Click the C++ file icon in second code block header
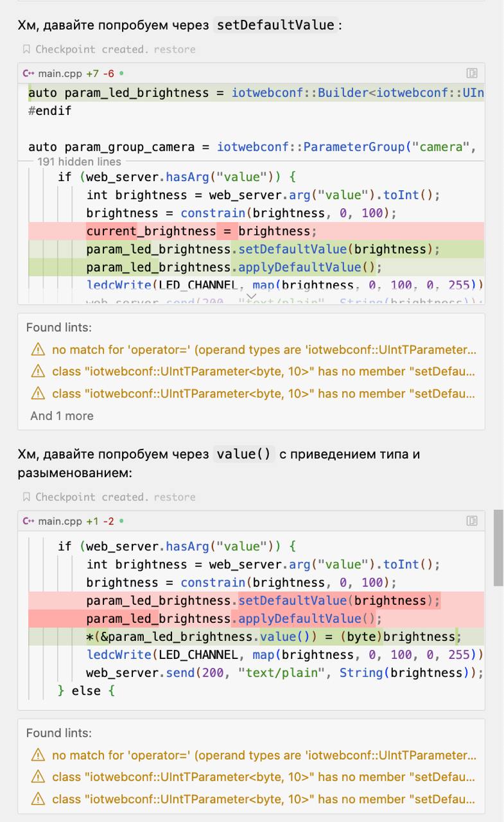This screenshot has width=504, height=822. (28, 521)
